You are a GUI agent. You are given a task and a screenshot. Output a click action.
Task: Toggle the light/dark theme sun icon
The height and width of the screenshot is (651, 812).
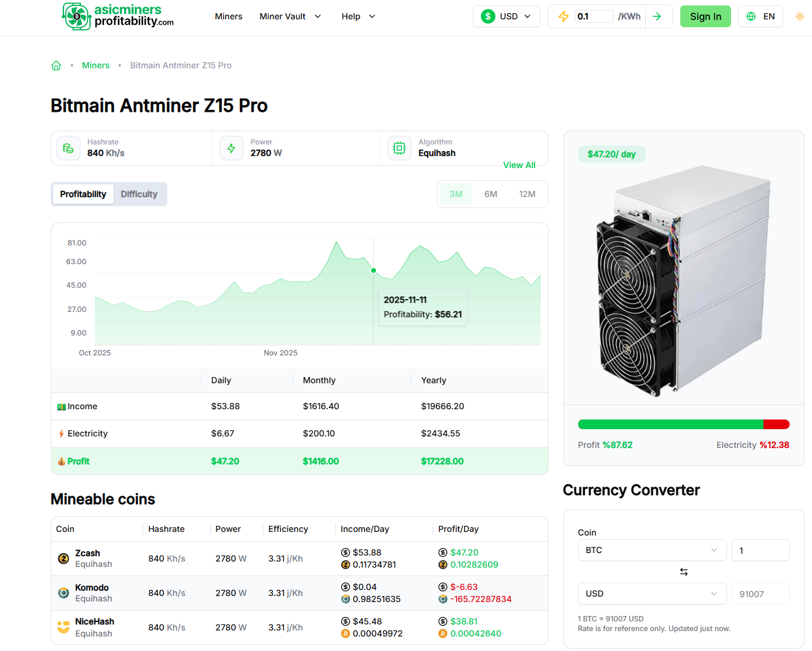(799, 16)
